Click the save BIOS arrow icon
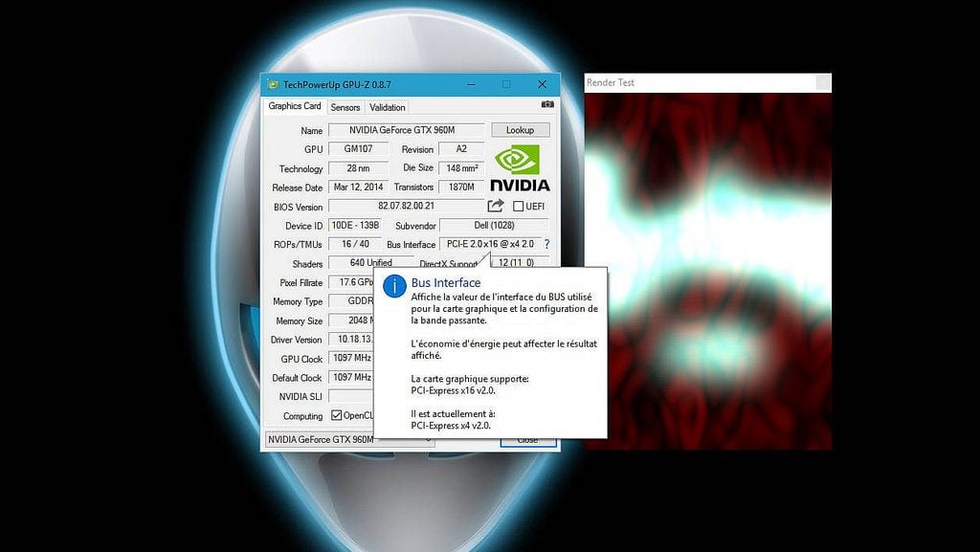The height and width of the screenshot is (552, 980). click(496, 206)
